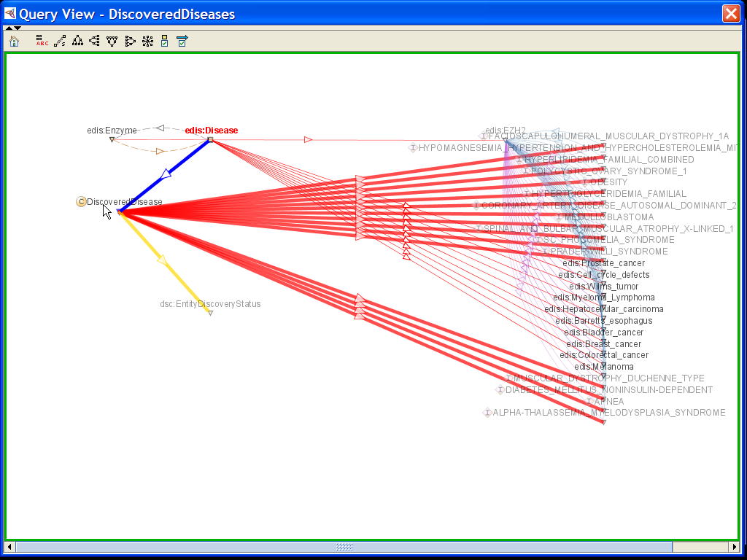Apply left-to-right horizontal tree layout icon
The height and width of the screenshot is (560, 747).
point(130,42)
